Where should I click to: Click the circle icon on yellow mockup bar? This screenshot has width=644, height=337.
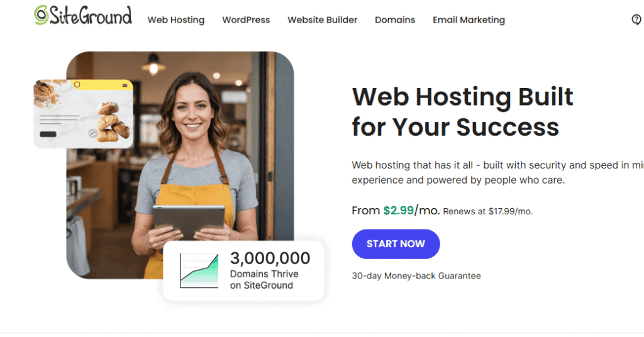(x=77, y=84)
